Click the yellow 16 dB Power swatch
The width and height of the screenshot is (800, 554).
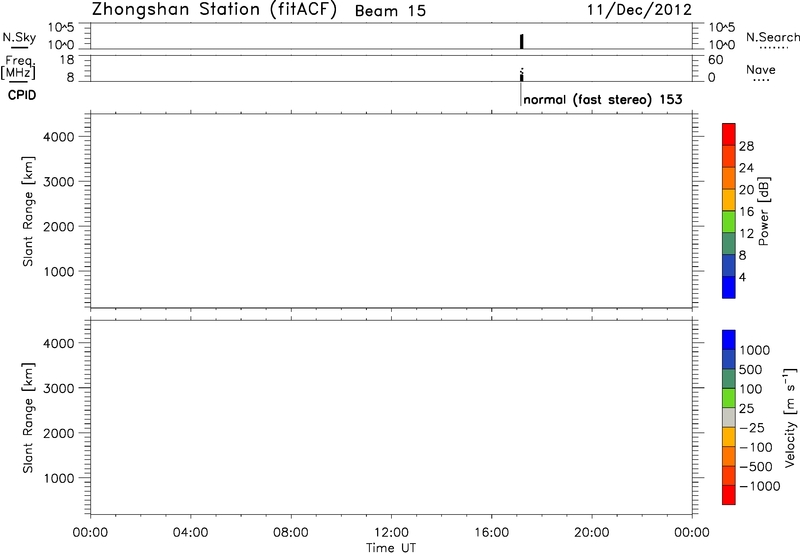(x=729, y=200)
